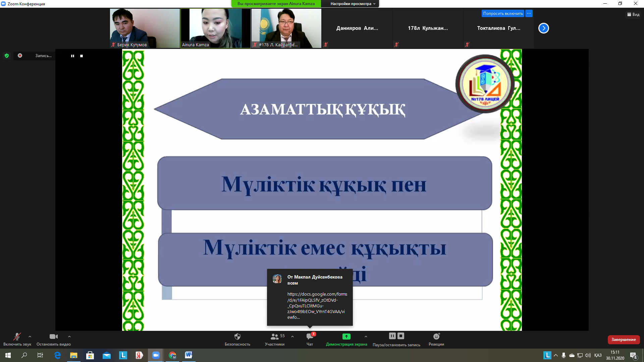644x362 pixels.
Task: Click the blue next-participants arrow
Action: [543, 28]
